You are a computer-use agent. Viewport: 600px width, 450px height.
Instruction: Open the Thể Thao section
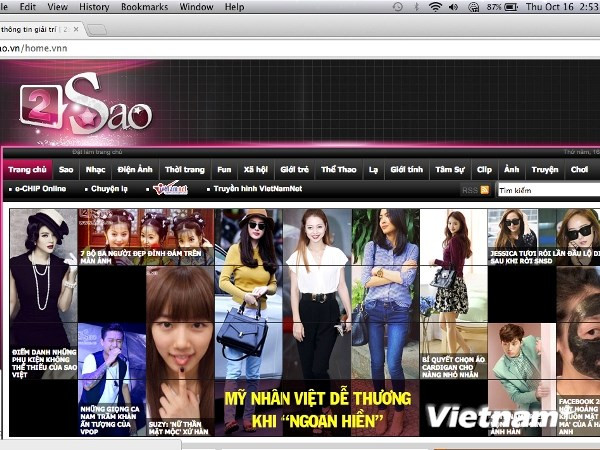339,170
